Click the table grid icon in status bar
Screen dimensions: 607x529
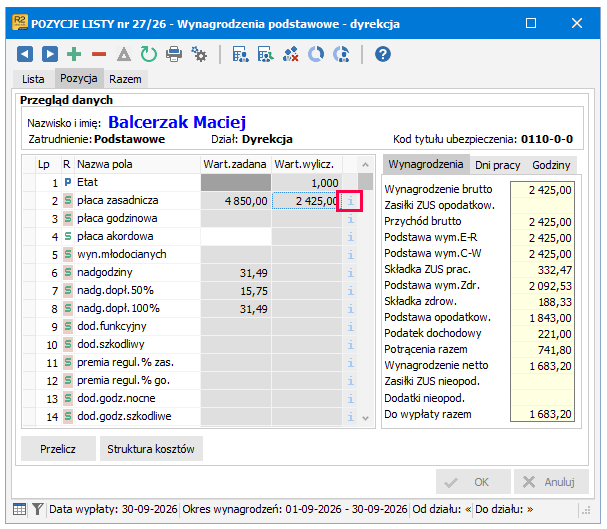click(x=19, y=509)
